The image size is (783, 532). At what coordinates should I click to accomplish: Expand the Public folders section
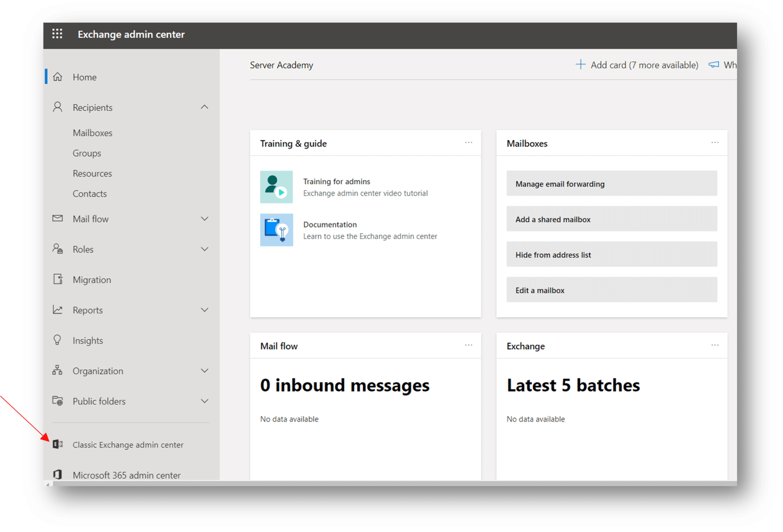(x=205, y=401)
